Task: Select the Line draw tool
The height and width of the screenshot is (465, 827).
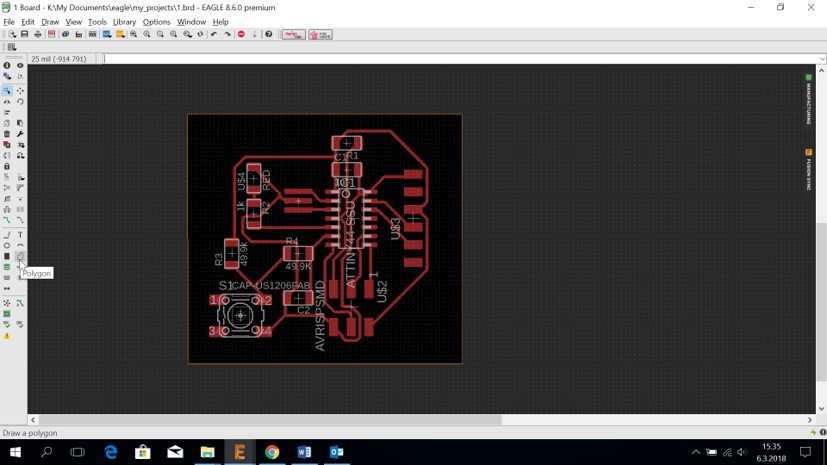Action: pyautogui.click(x=7, y=235)
